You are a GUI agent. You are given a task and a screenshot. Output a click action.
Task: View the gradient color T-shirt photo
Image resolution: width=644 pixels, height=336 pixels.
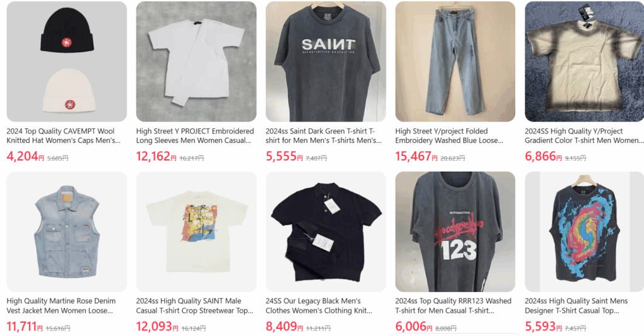pos(584,62)
